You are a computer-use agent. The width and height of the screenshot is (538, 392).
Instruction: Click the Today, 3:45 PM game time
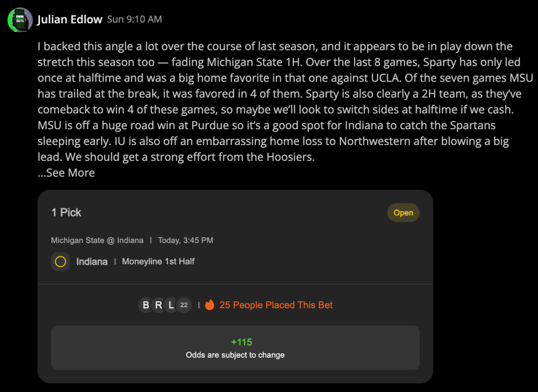click(x=185, y=240)
